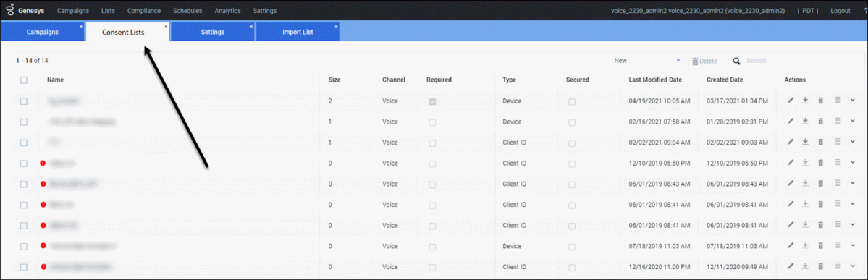The width and height of the screenshot is (868, 280).
Task: Click the voice_2230_admin2 user name
Action: click(697, 11)
